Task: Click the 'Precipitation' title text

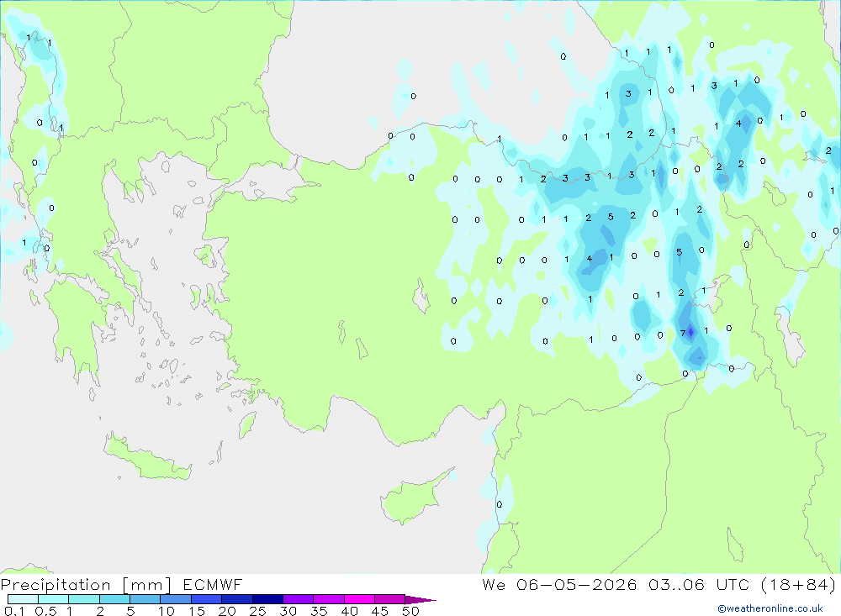Action: [x=56, y=585]
